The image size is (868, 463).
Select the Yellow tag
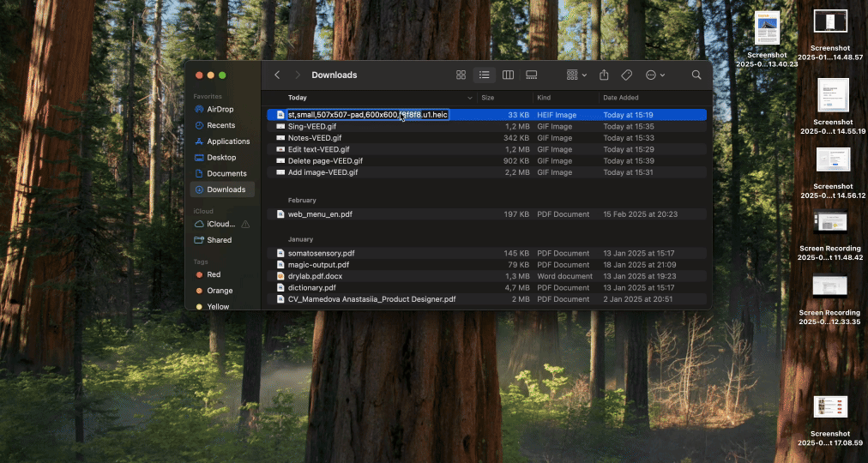(x=218, y=306)
